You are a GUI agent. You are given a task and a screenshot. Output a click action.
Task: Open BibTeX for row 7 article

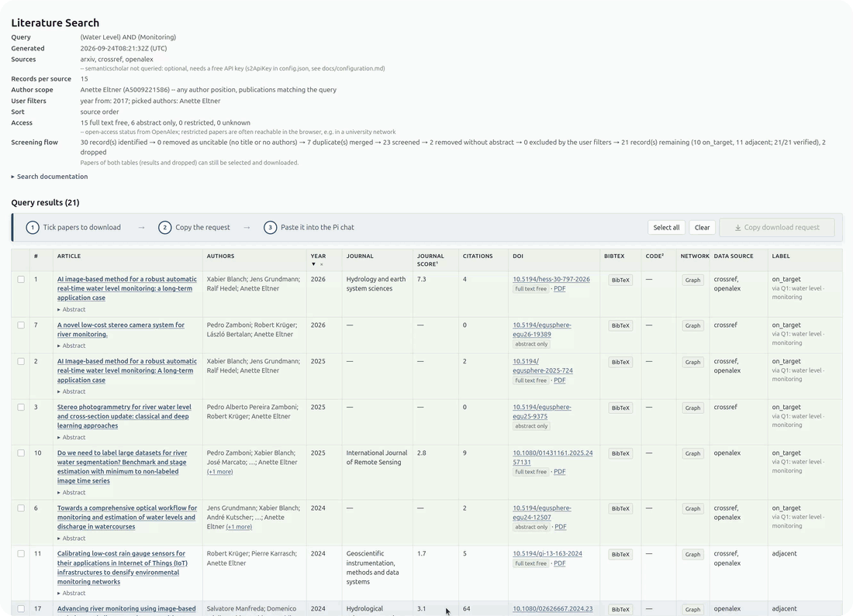tap(620, 325)
